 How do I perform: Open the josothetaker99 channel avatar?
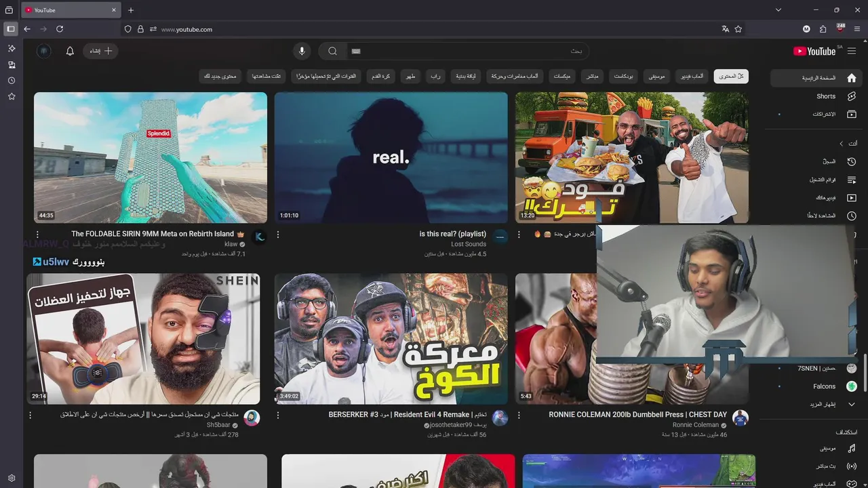[x=500, y=418]
